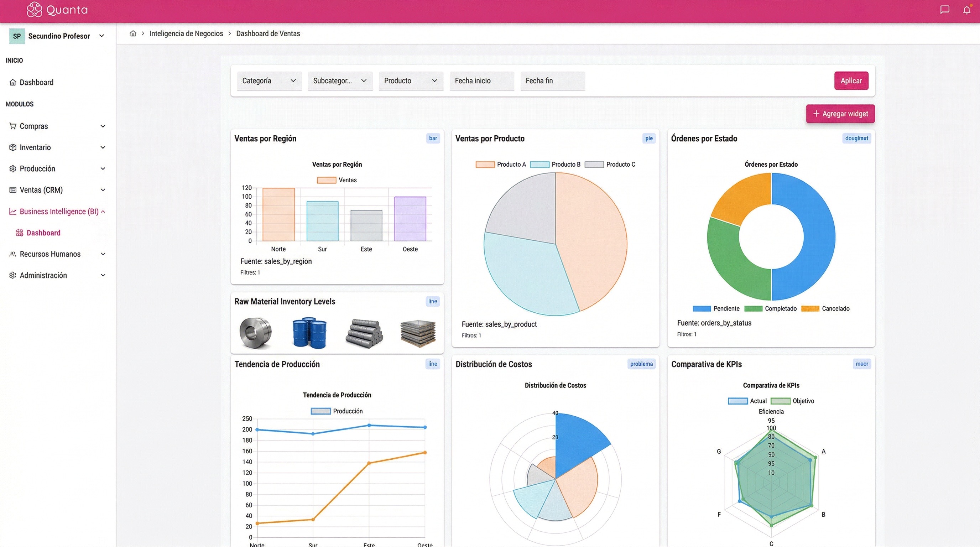Select the Recursos Humanos people icon
This screenshot has height=547, width=980.
12,254
